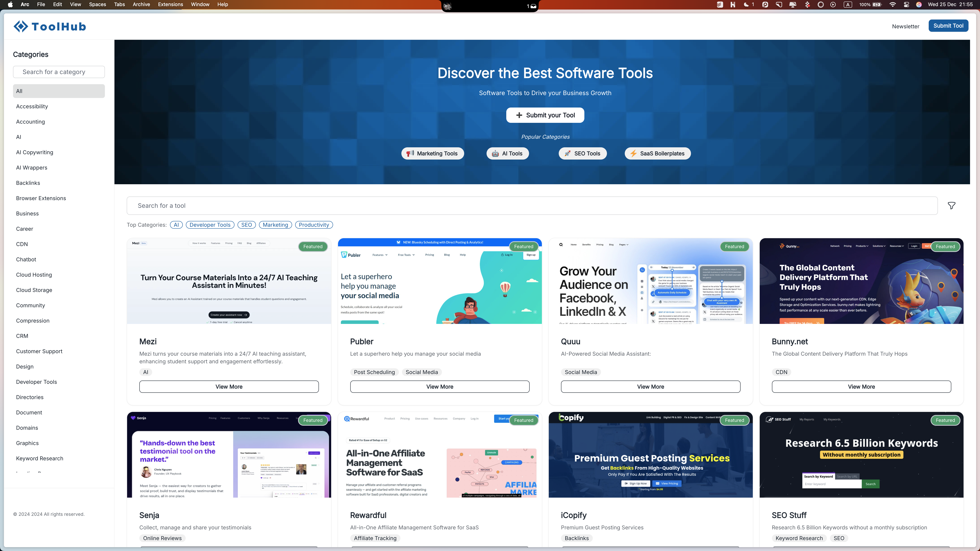
Task: Open the filter funnel icon
Action: tap(951, 206)
